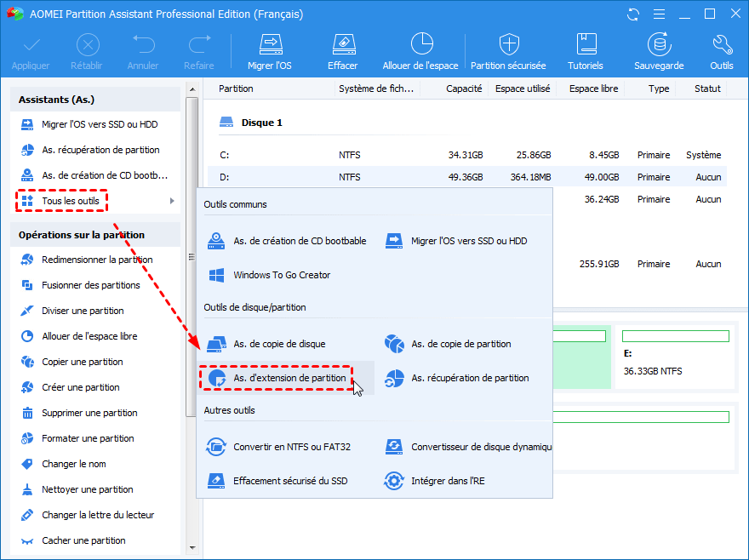The image size is (749, 560).
Task: Launch Sauvegarde from the toolbar
Action: tap(659, 52)
